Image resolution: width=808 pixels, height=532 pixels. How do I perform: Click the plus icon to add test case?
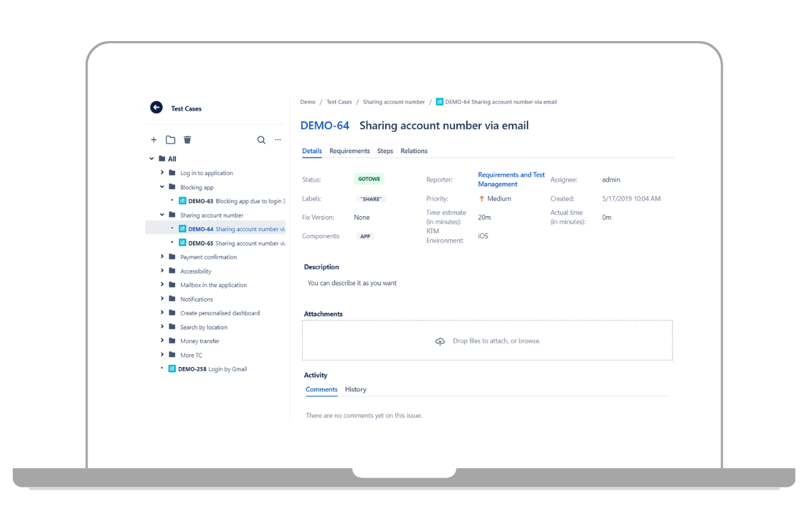pos(154,140)
